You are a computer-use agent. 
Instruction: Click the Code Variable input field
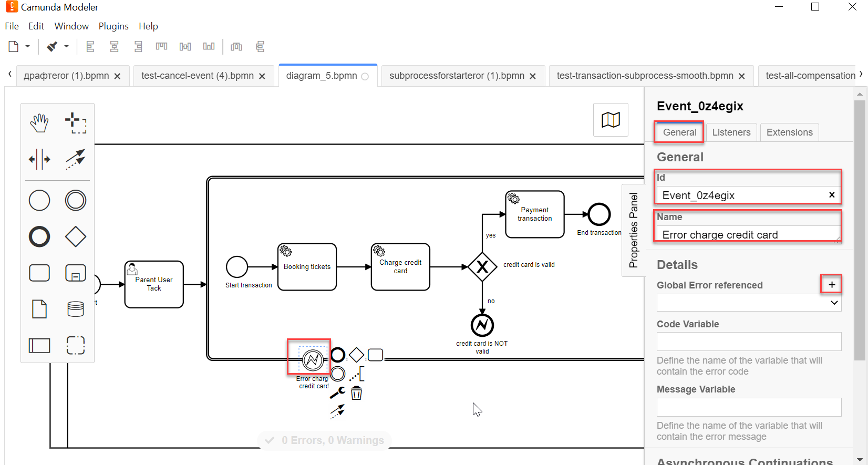(749, 342)
